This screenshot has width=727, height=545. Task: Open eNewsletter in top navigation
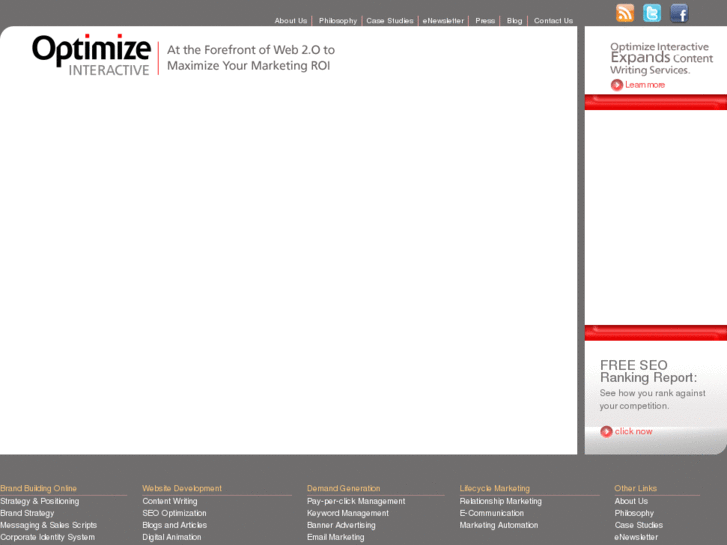pos(443,21)
